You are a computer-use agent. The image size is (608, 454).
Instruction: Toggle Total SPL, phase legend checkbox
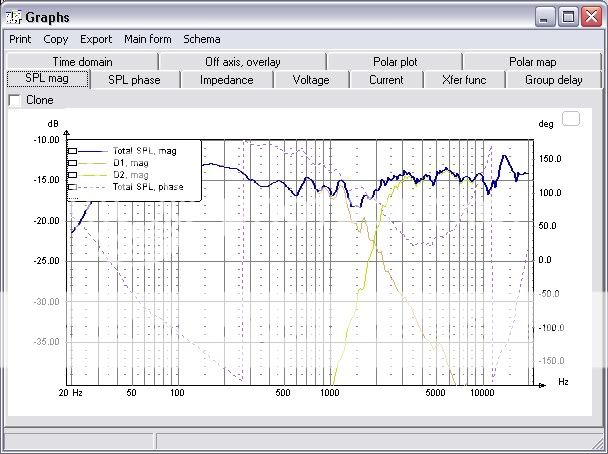(73, 187)
